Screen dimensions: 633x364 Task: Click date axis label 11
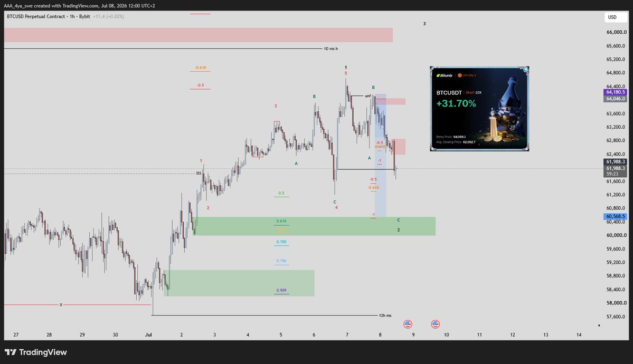click(479, 335)
